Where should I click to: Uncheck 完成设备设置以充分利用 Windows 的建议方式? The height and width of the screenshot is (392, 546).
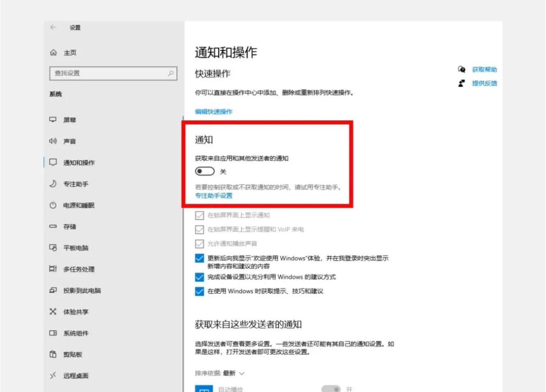[199, 277]
